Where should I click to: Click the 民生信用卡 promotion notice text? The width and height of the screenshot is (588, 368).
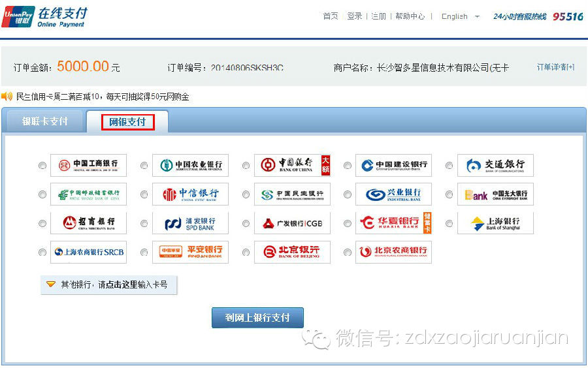103,97
